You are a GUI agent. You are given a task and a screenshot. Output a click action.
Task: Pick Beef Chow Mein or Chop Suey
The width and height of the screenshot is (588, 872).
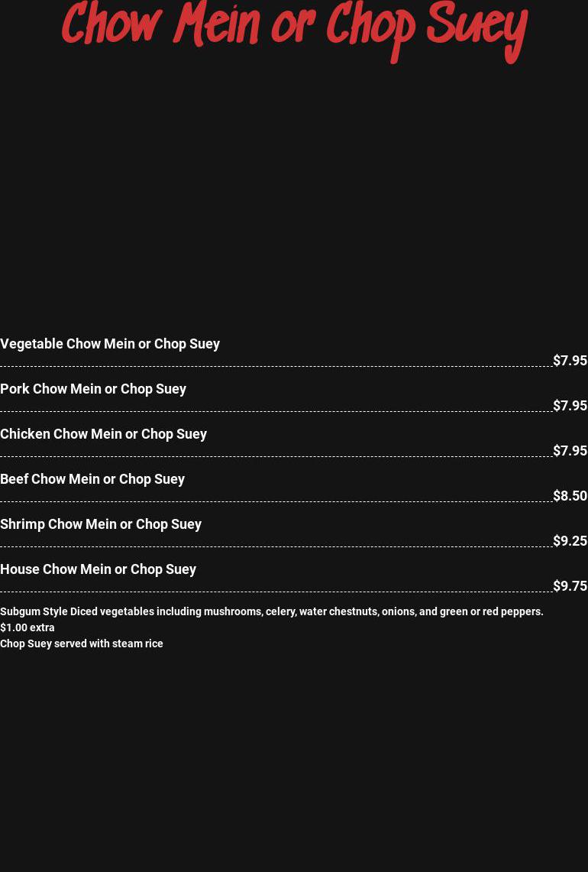[x=92, y=479]
